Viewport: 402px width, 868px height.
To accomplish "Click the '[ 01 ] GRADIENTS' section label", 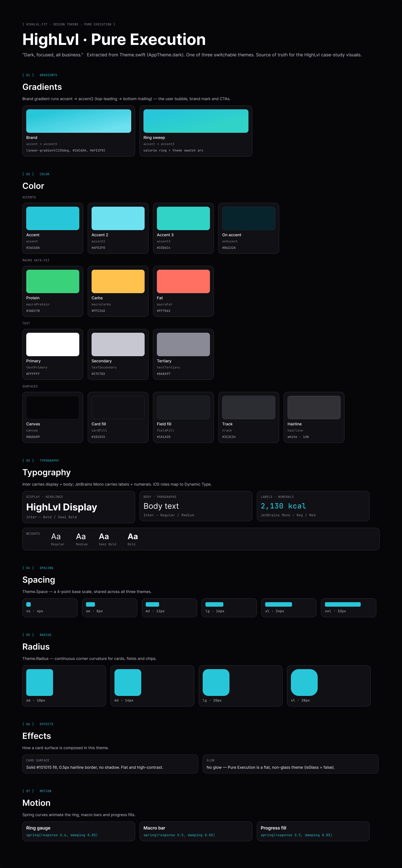I will point(40,75).
